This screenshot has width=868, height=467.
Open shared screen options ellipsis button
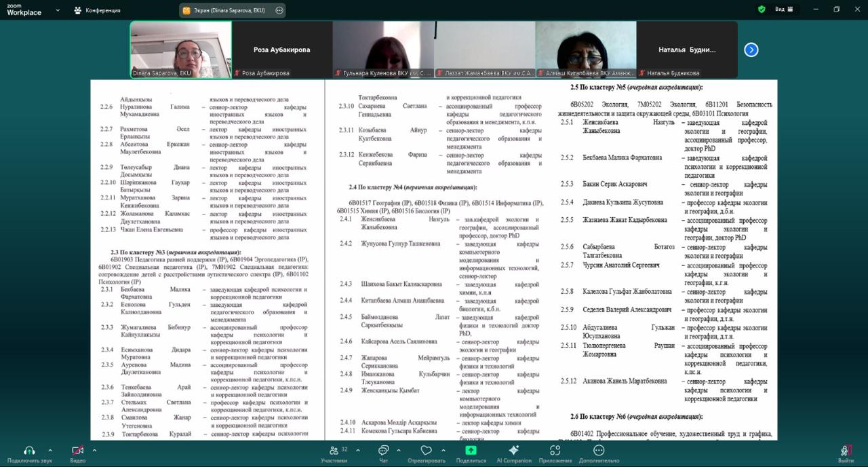click(279, 10)
